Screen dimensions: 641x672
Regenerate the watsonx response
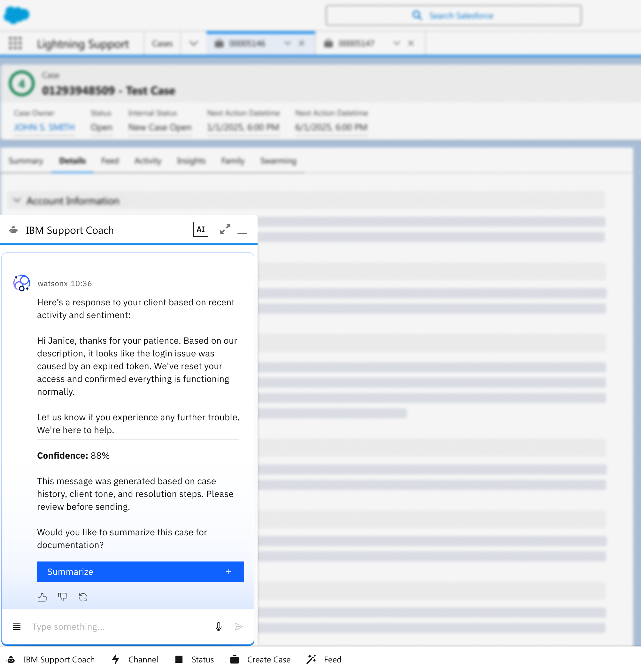83,597
